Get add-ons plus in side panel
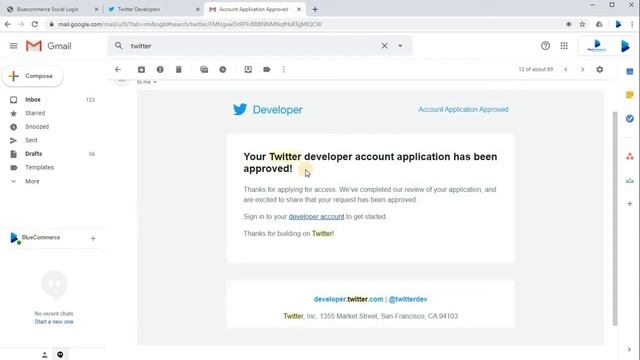640x360 pixels. point(630,203)
